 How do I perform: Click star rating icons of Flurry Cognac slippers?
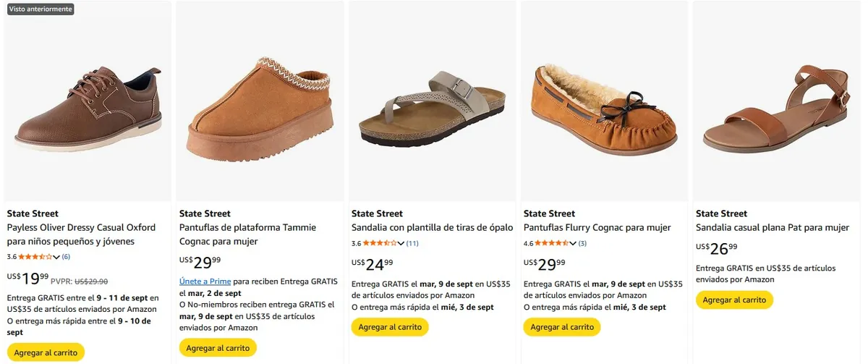[552, 243]
